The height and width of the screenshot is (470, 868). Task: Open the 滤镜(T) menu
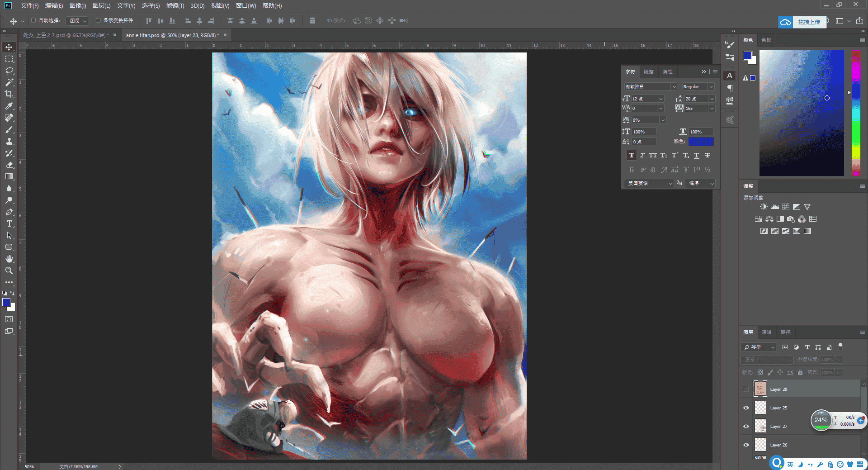175,5
